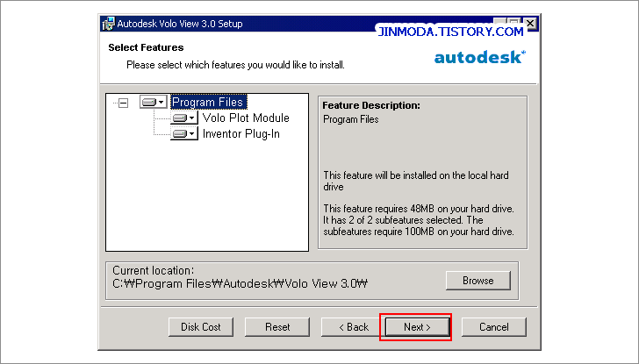The width and height of the screenshot is (639, 364).
Task: Reset the feature selection
Action: tap(277, 327)
